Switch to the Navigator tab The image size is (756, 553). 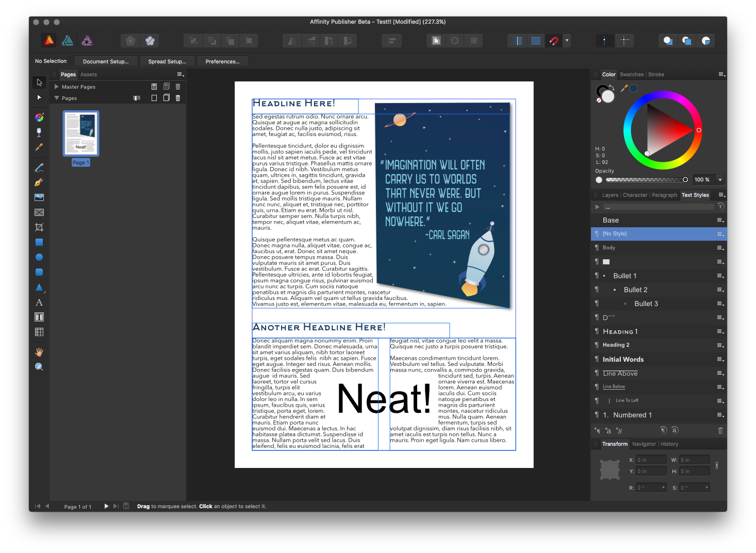[644, 444]
